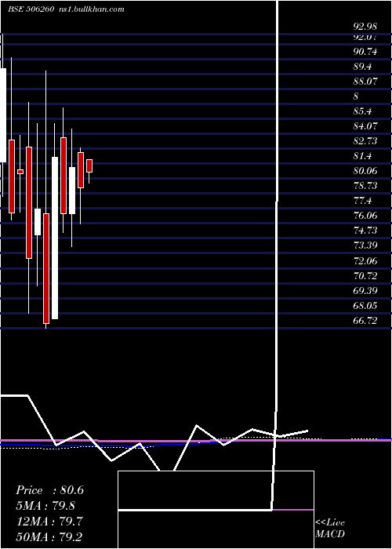Click the 72.06 price axis label
Screen dimensions: 392x549
click(365, 261)
